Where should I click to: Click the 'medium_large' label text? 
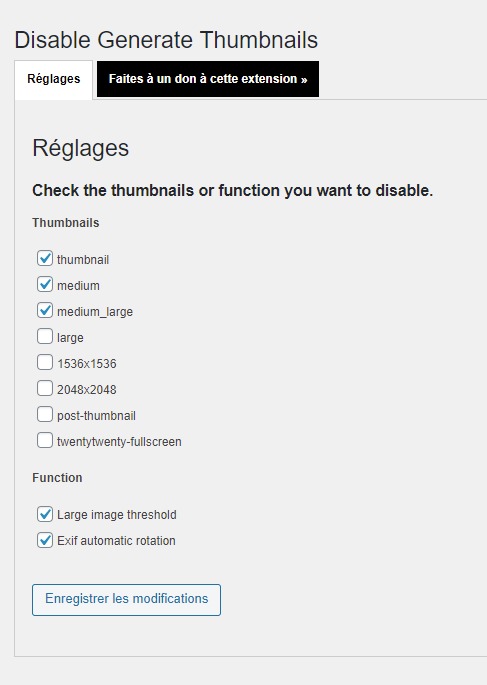pos(95,312)
